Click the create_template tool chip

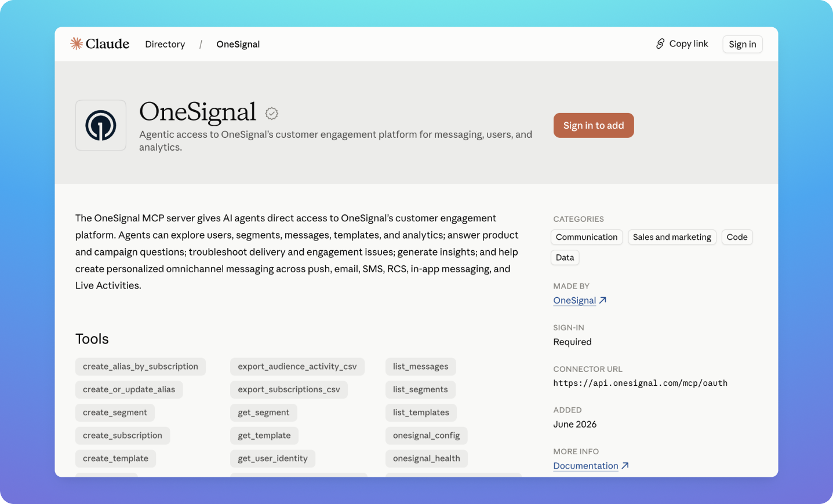pos(115,458)
